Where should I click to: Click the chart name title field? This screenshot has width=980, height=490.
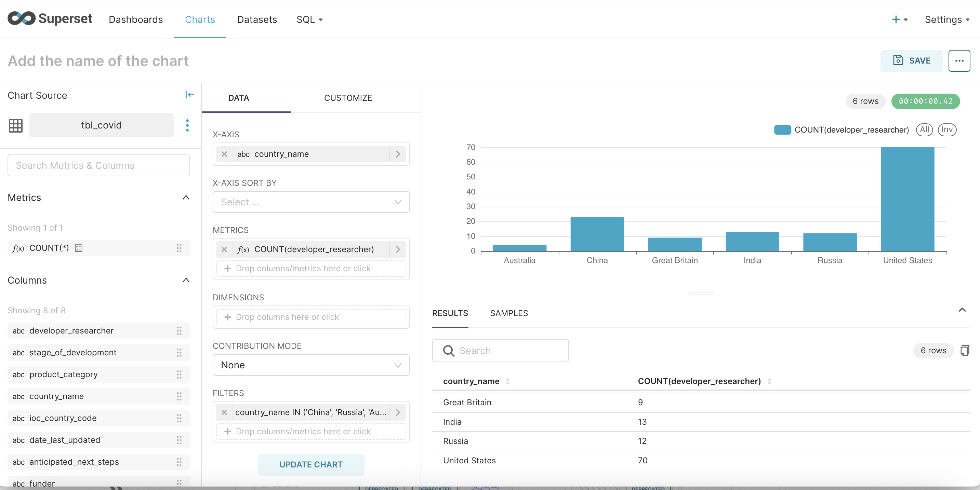(x=98, y=61)
